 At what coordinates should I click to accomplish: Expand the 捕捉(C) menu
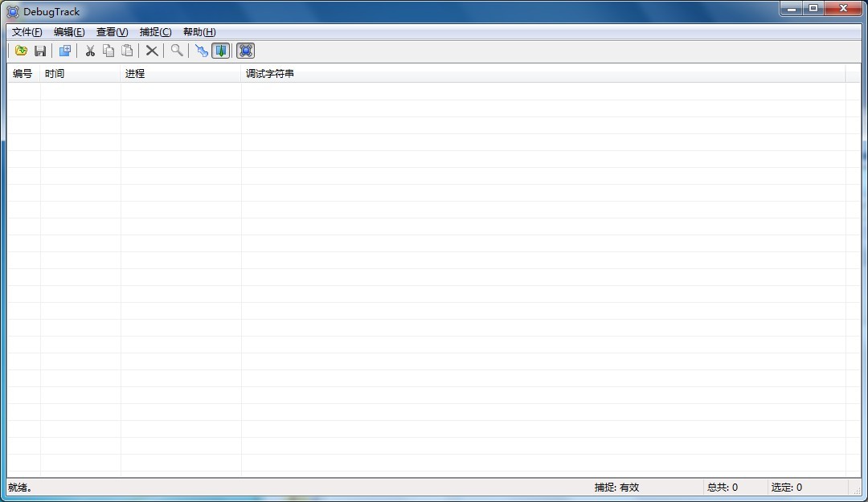(x=155, y=32)
